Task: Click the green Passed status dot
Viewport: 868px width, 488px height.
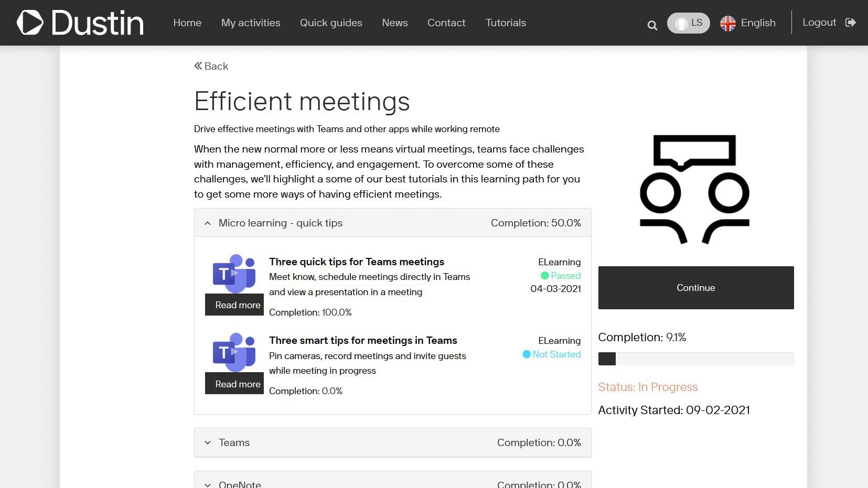Action: click(x=544, y=276)
